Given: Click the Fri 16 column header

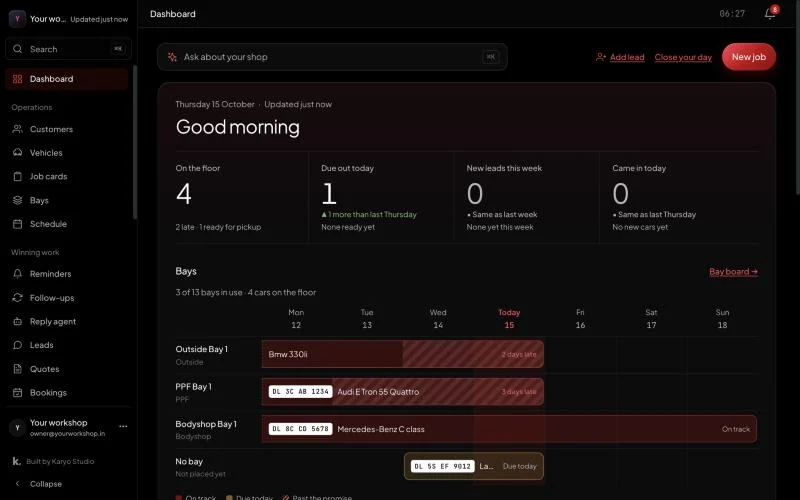Looking at the screenshot, I should [580, 318].
